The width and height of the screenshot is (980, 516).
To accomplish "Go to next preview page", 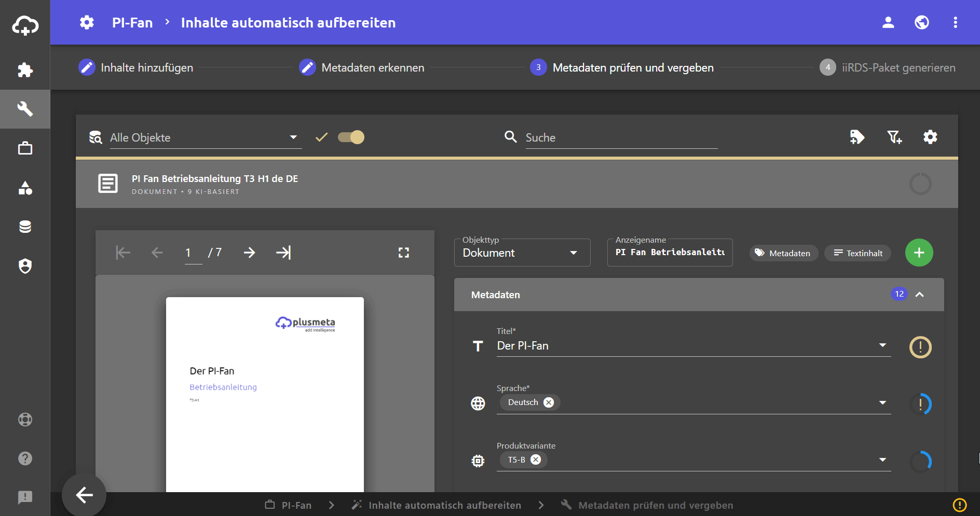I will pos(250,253).
